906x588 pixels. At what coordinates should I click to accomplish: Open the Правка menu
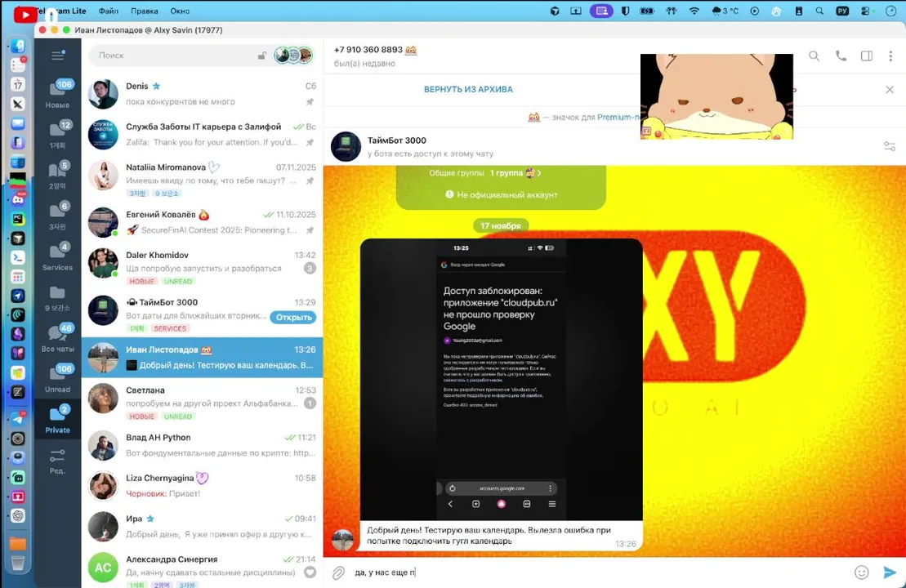(x=144, y=11)
